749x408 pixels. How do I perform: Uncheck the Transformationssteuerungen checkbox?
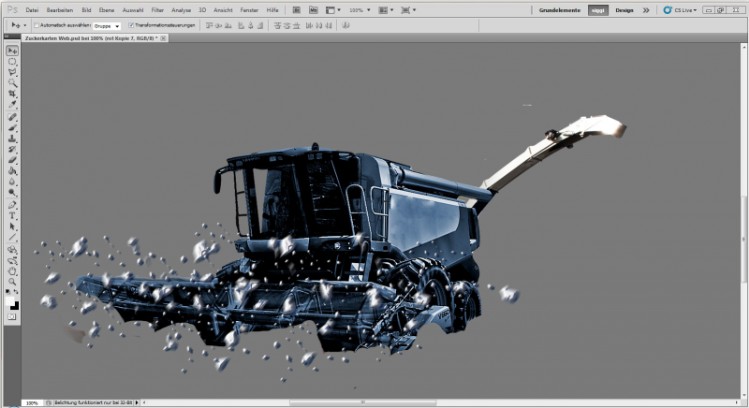coord(131,25)
